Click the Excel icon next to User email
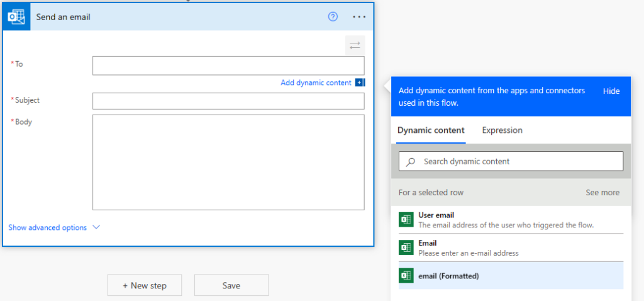This screenshot has width=644, height=301. pos(406,220)
